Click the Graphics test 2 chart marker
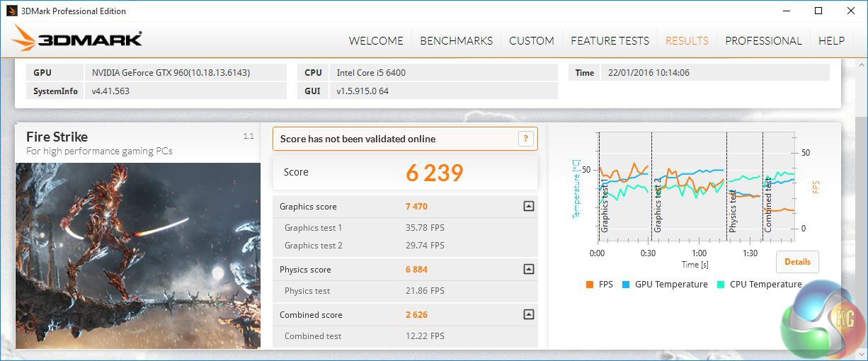 point(658,205)
